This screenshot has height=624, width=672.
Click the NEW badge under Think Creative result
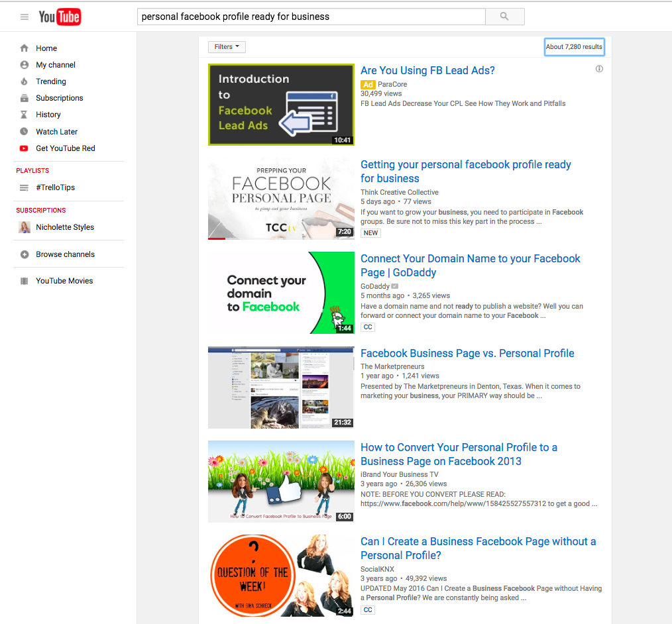pyautogui.click(x=370, y=233)
